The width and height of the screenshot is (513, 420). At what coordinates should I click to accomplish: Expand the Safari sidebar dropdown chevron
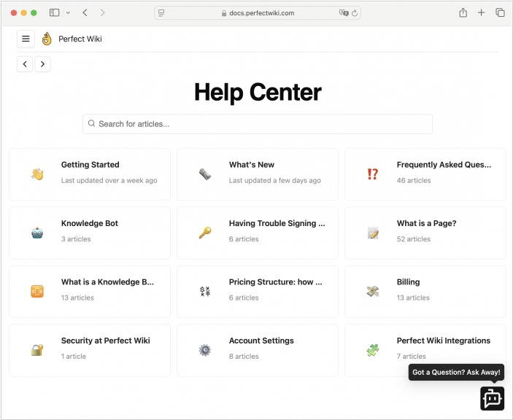click(68, 12)
